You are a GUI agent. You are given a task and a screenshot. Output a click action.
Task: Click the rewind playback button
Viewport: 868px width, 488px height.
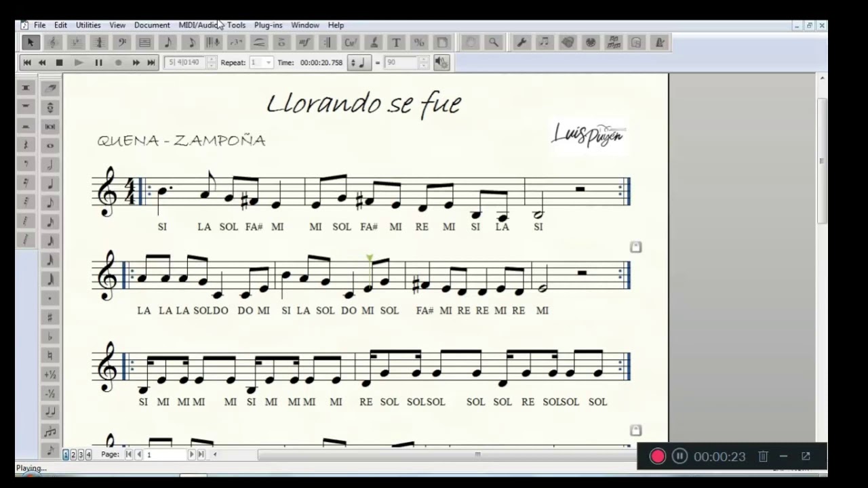(42, 62)
